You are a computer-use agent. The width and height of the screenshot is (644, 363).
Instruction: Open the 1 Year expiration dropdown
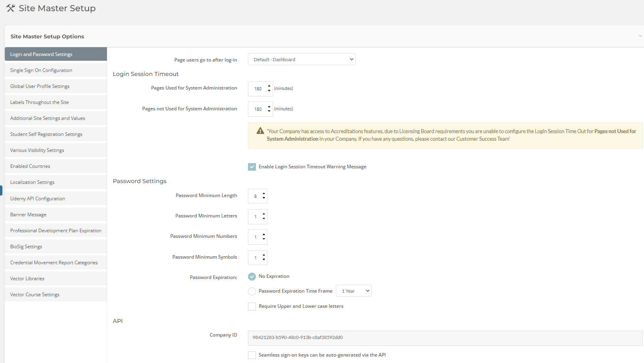coord(353,291)
